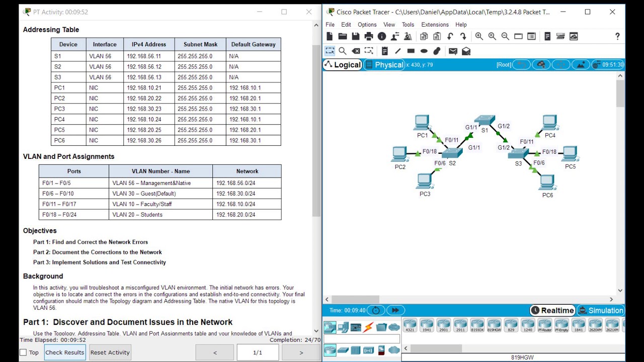Go to previous instruction page arrow
This screenshot has height=362, width=644.
coord(215,352)
